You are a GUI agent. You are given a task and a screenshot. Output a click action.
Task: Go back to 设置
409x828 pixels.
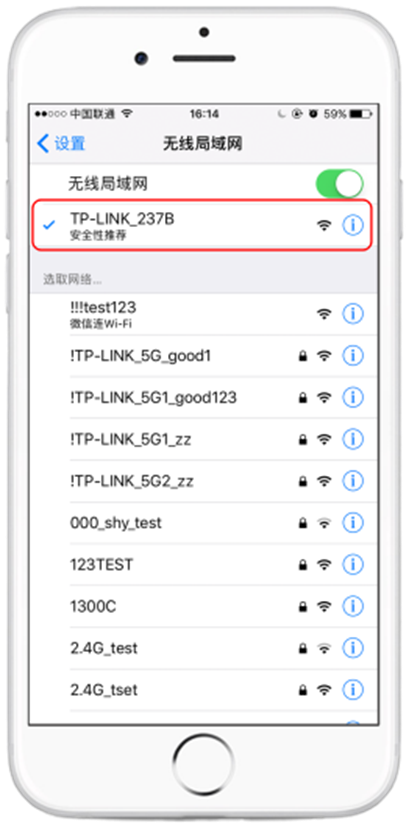[61, 143]
